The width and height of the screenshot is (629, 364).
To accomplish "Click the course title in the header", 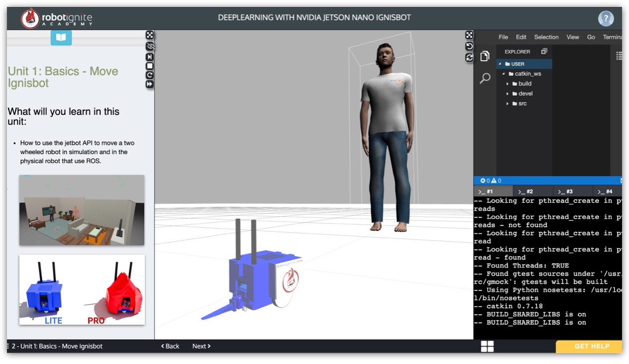I will pyautogui.click(x=314, y=17).
